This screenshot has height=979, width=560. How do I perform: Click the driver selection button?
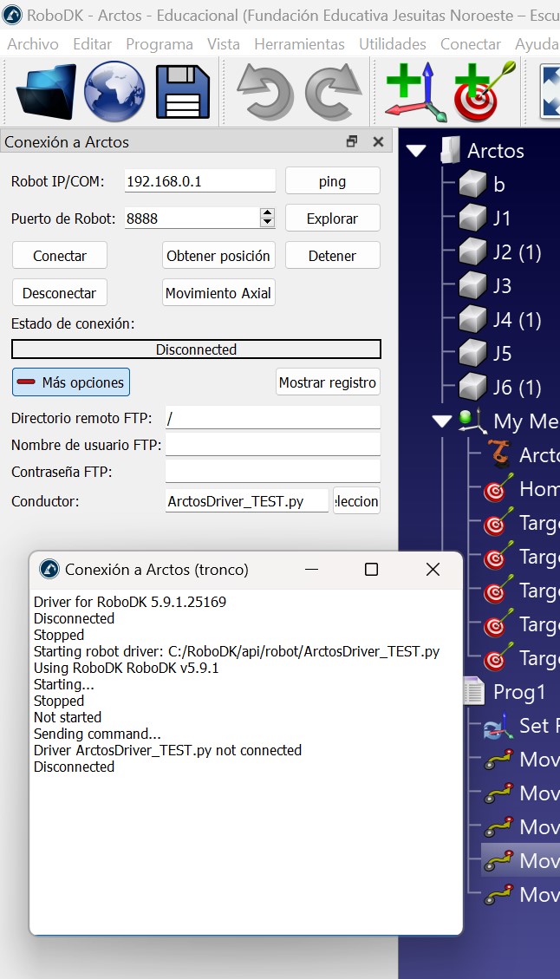[356, 500]
